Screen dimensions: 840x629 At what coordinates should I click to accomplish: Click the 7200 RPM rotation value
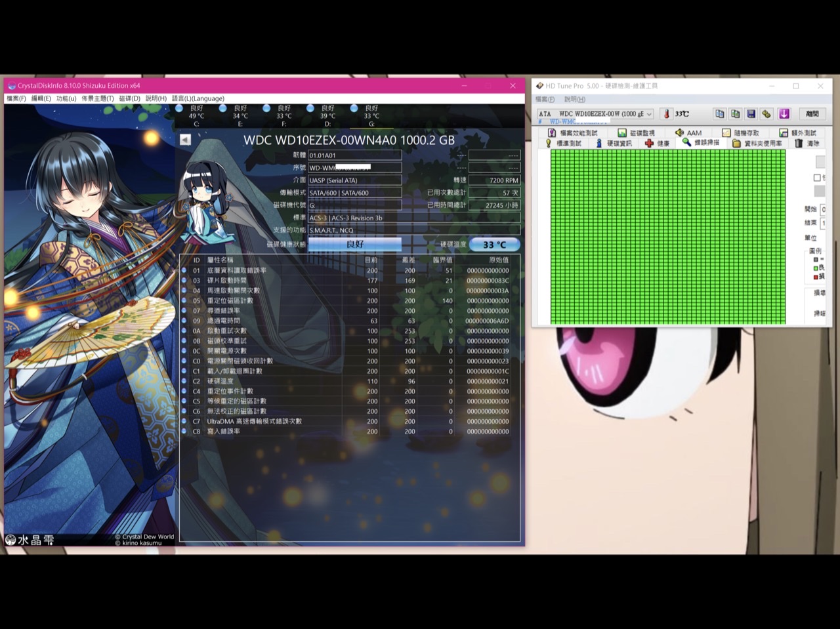[x=494, y=180]
